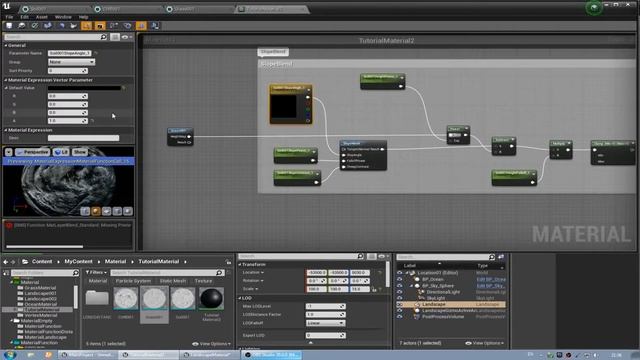The width and height of the screenshot is (640, 360).
Task: Open the File menu
Action: point(9,17)
